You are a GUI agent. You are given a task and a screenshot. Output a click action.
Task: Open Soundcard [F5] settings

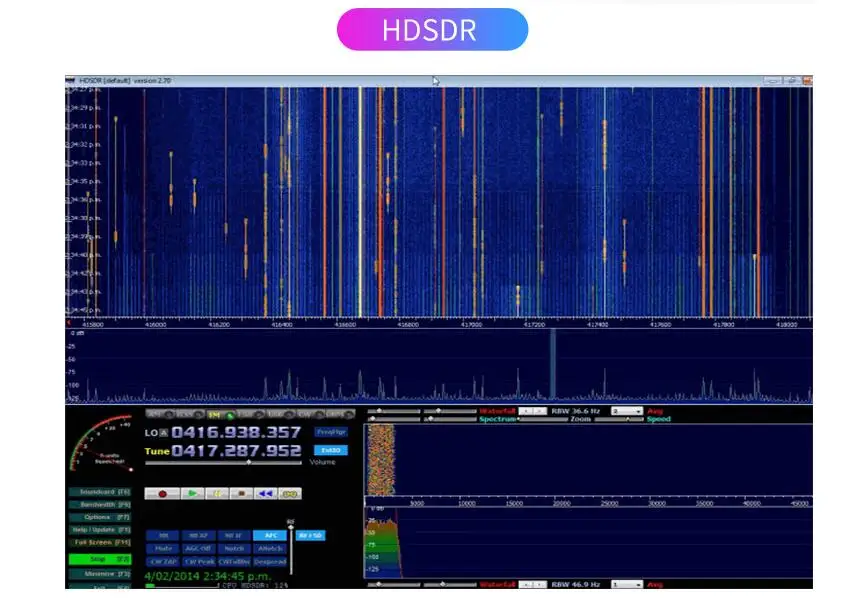coord(100,492)
